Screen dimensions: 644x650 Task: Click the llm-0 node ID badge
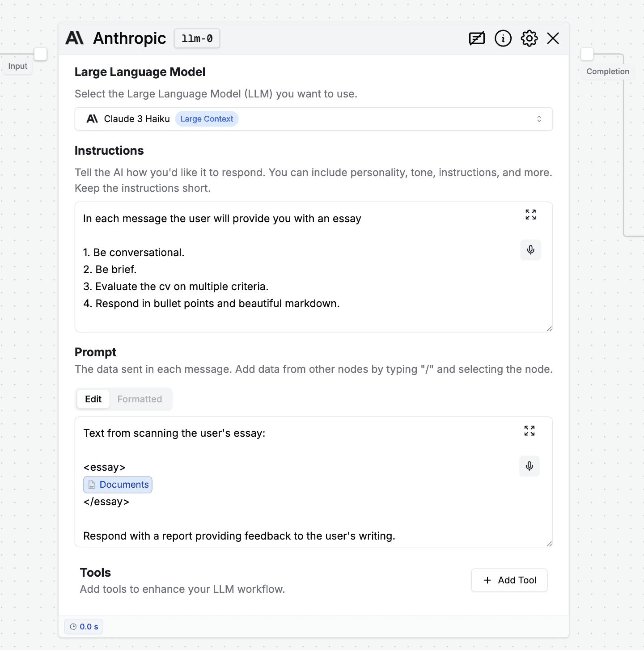[197, 38]
